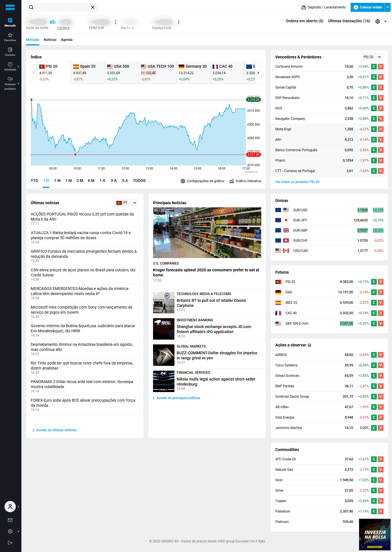
Task: Click sell V button for Galp Energia
Action: pyautogui.click(x=381, y=417)
